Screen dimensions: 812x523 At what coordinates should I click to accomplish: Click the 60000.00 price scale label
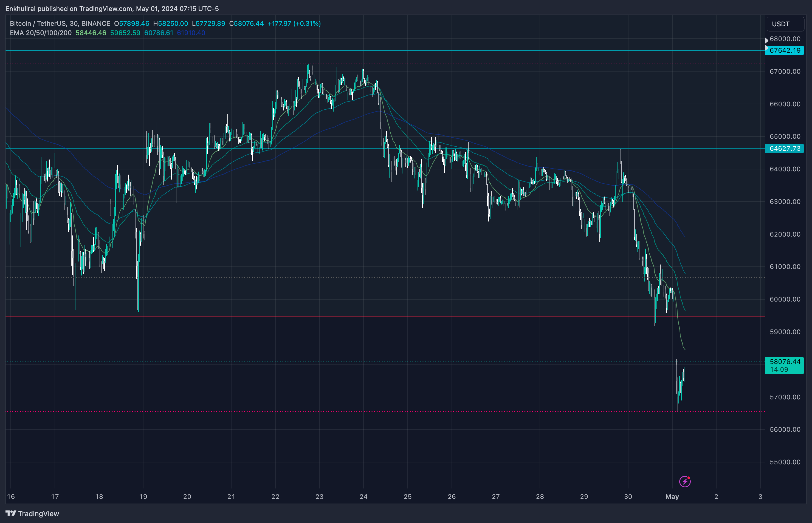pyautogui.click(x=785, y=299)
